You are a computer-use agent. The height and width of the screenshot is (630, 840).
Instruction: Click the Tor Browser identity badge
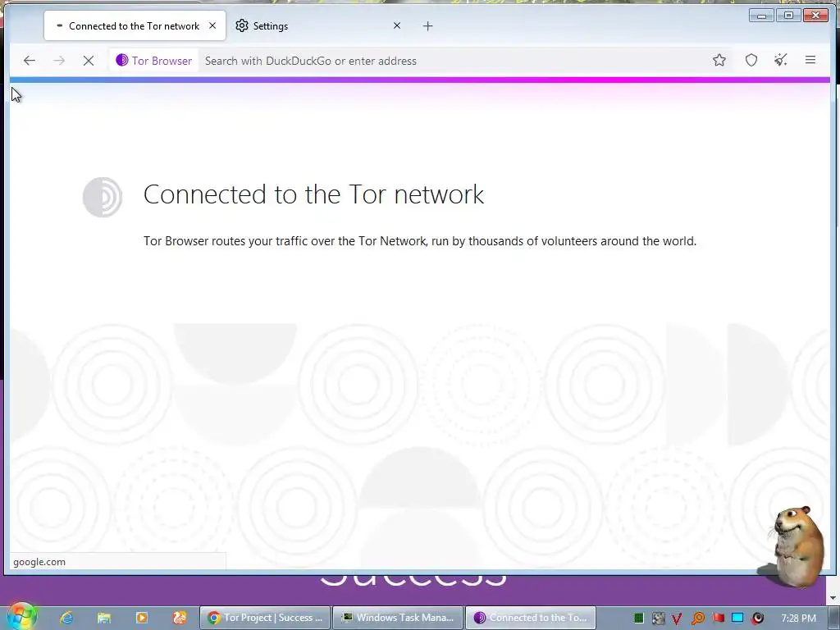click(x=153, y=61)
